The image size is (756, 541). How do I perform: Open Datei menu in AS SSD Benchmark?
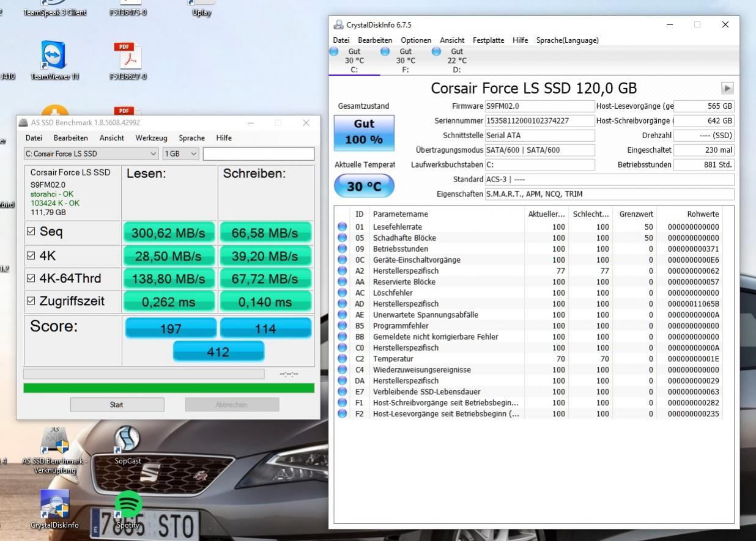(x=34, y=138)
